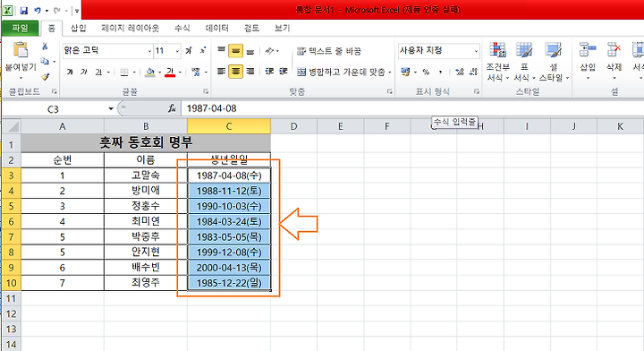The height and width of the screenshot is (351, 644).
Task: Click the Cut scissors icon
Action: pyautogui.click(x=45, y=47)
